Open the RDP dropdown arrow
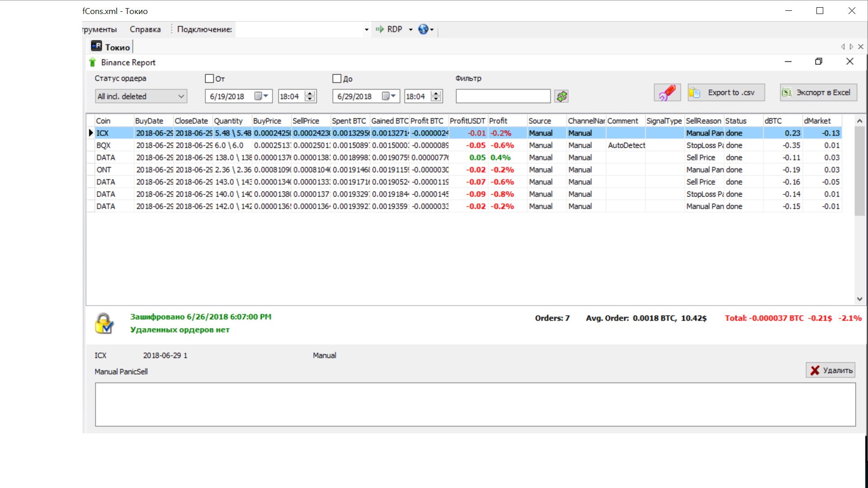The image size is (868, 488). (410, 30)
